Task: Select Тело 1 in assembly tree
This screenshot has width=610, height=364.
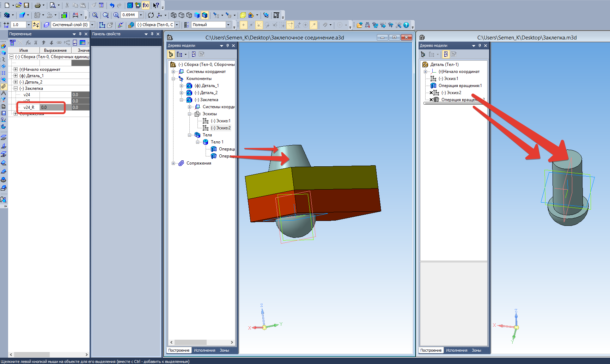Action: point(217,142)
